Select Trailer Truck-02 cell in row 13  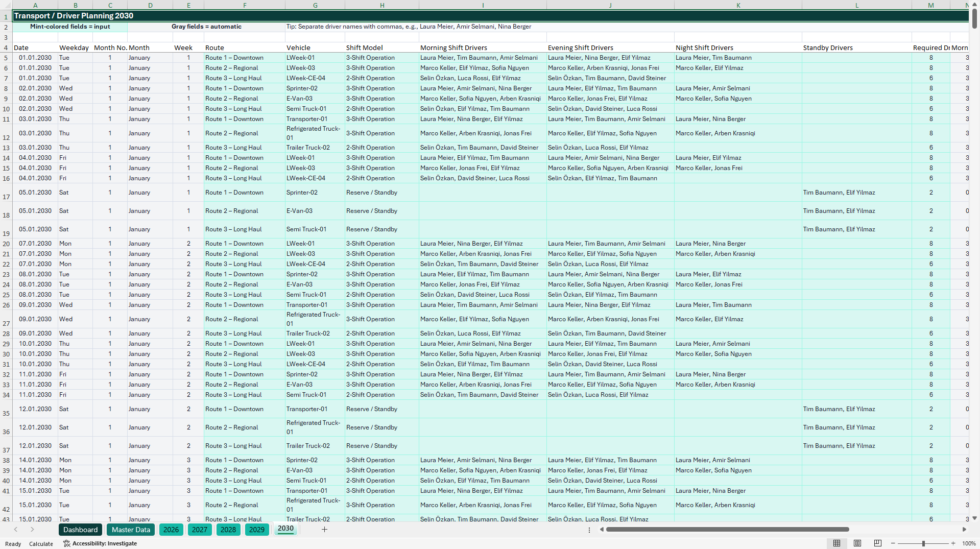[x=315, y=148]
